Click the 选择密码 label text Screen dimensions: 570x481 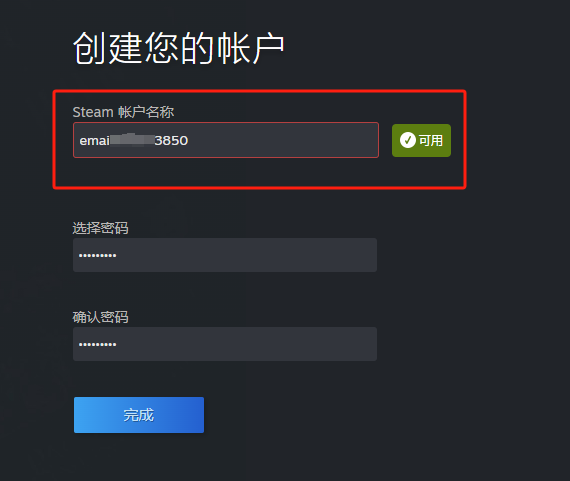(100, 228)
